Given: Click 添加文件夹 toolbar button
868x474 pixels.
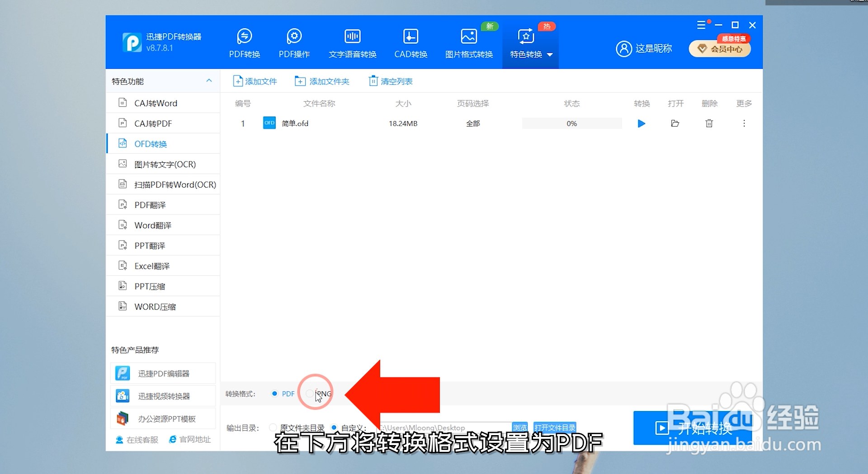Looking at the screenshot, I should coord(322,81).
